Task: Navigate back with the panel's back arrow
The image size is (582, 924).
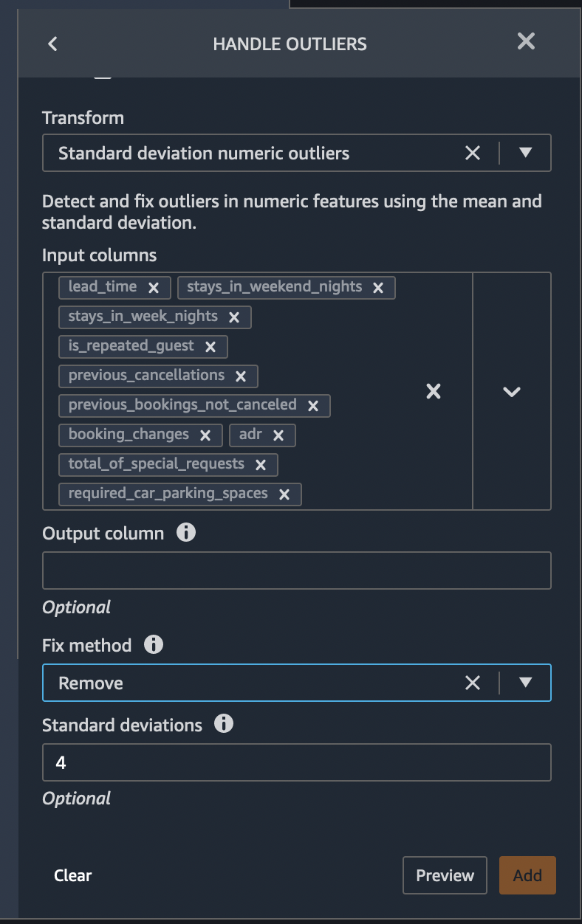Action: click(52, 44)
